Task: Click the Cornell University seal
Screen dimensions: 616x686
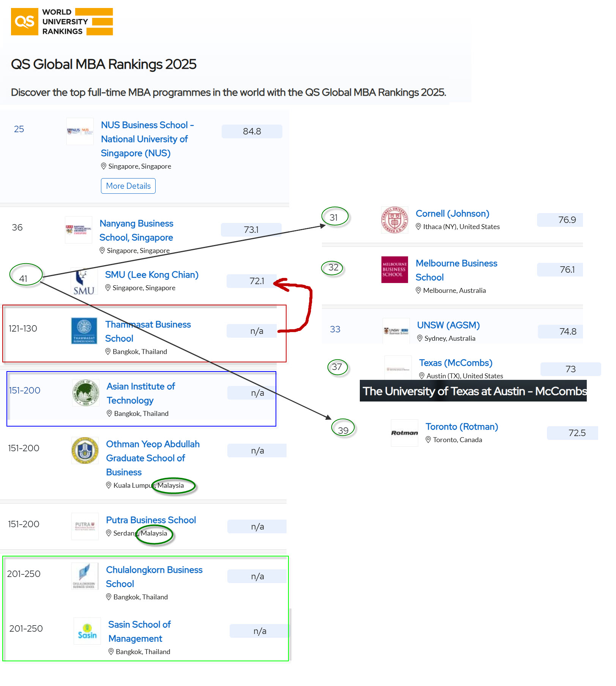Action: 395,220
